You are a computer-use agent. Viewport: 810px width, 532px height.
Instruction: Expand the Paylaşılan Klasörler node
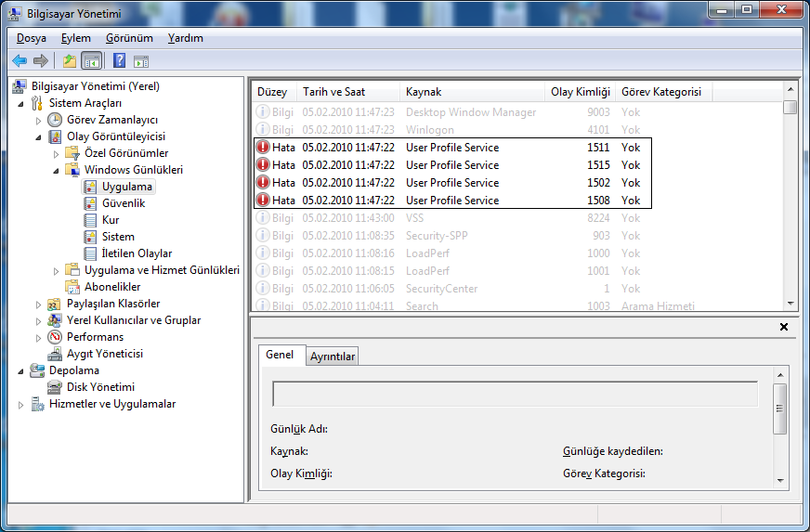point(38,305)
